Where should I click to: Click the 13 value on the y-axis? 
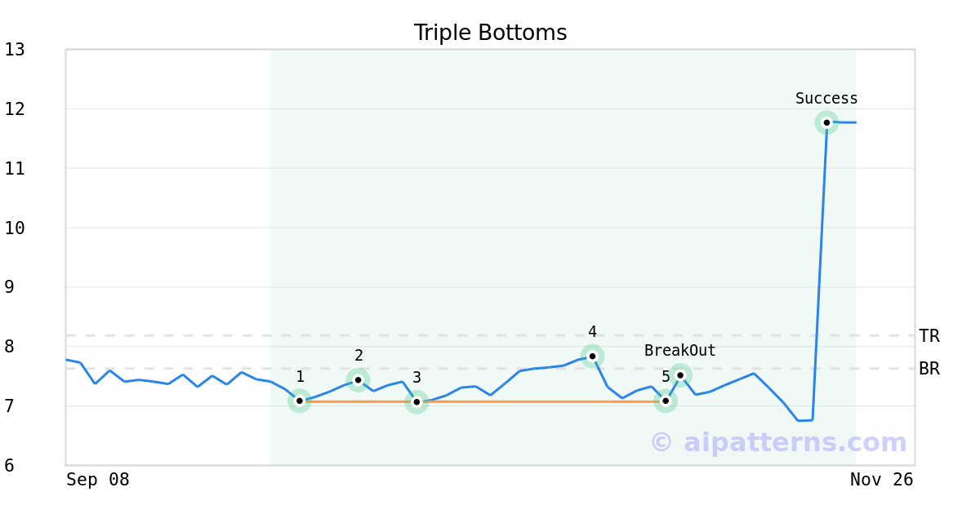point(15,50)
